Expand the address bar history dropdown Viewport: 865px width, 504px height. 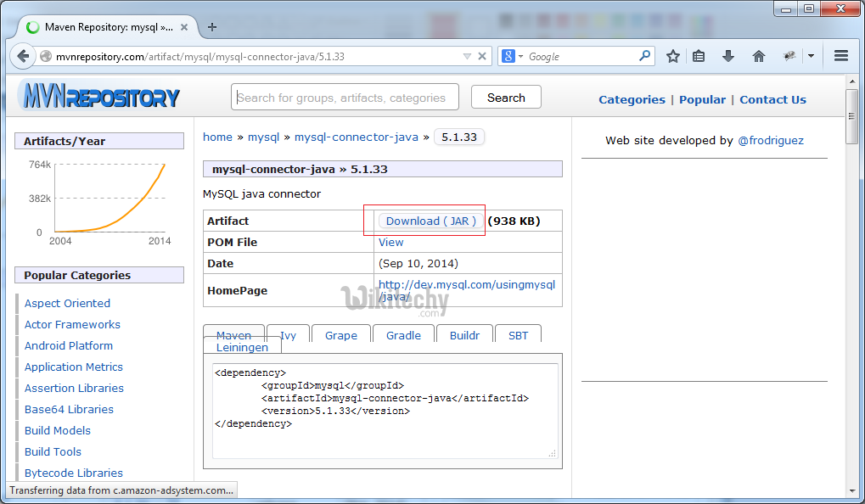467,57
